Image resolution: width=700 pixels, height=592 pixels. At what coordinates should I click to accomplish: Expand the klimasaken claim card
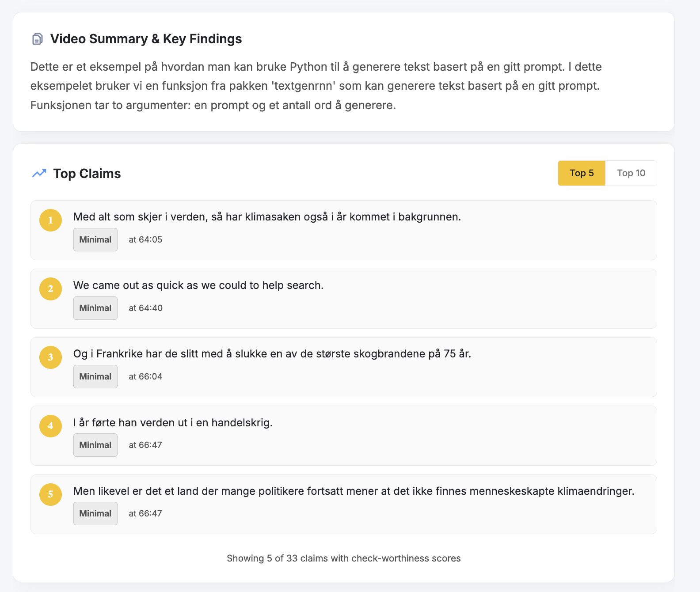pos(343,230)
